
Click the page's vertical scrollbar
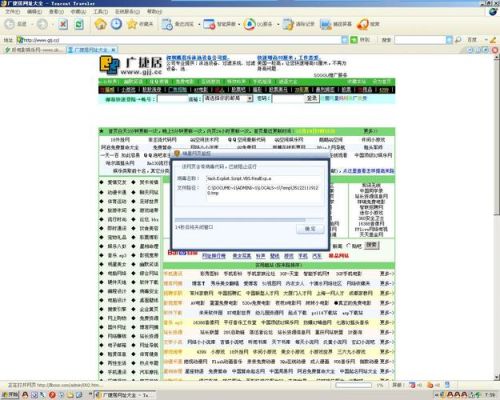coord(497,217)
